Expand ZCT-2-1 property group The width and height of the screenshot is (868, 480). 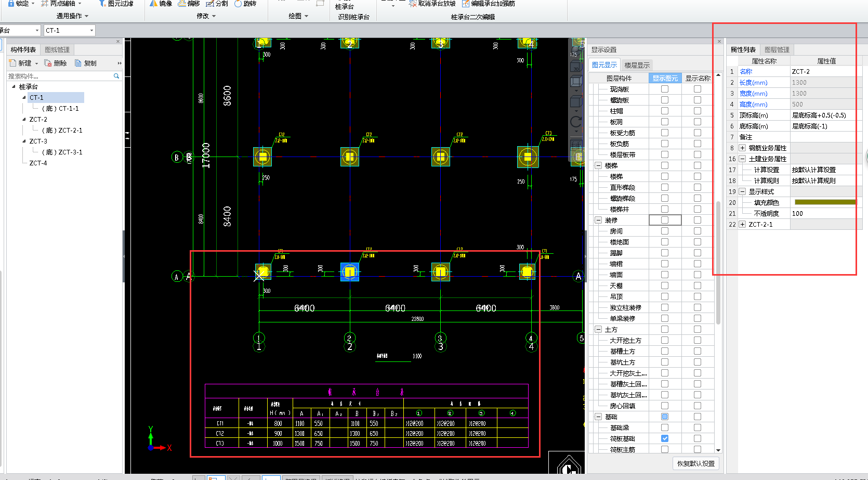(x=742, y=224)
